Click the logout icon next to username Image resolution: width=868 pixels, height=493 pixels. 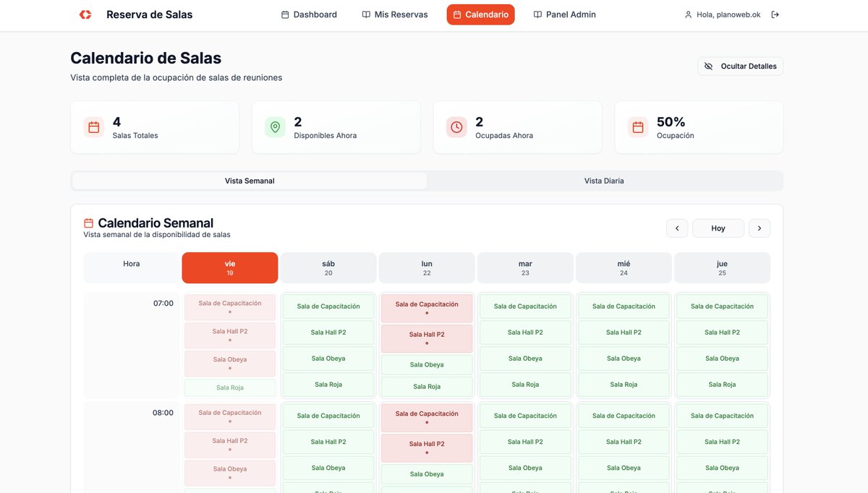(x=775, y=14)
